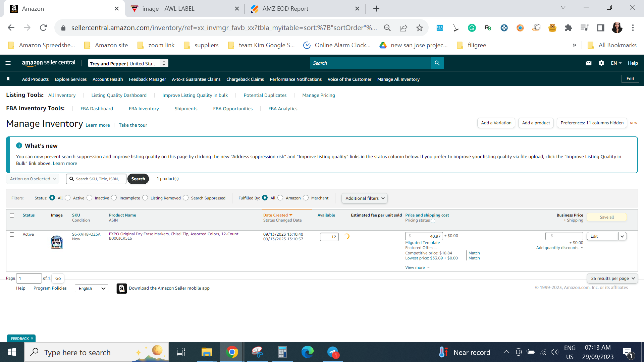The height and width of the screenshot is (362, 644).
Task: Open the Seller Central hamburger menu
Action: pyautogui.click(x=8, y=63)
